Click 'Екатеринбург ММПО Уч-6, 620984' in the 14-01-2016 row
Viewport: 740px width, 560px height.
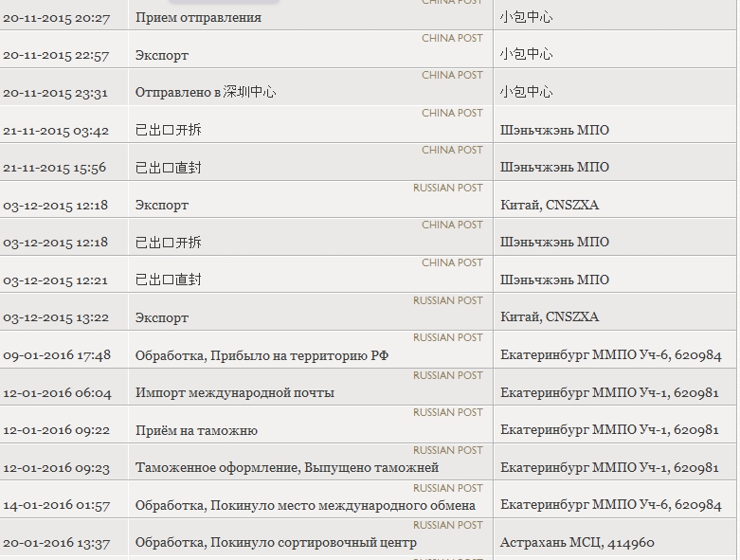611,505
